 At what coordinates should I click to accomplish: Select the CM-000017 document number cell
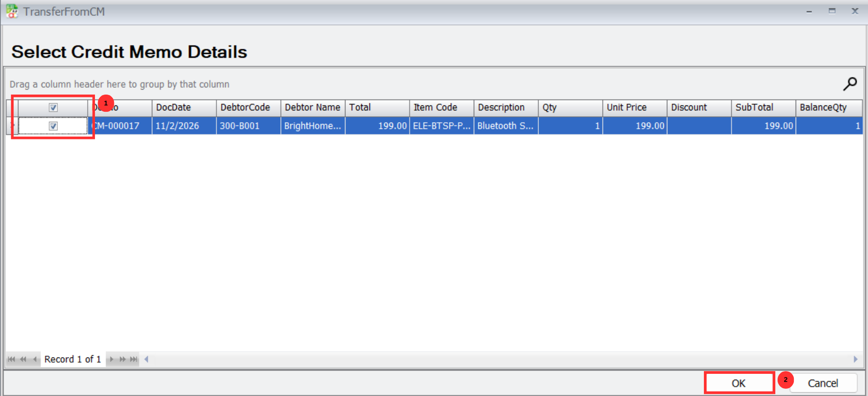[120, 126]
